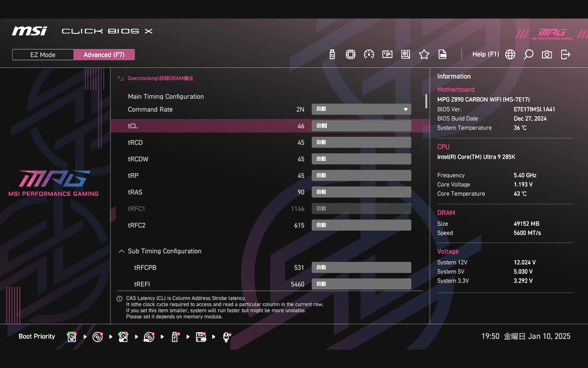The image size is (588, 368).
Task: Click the tREFI value input field
Action: click(x=361, y=284)
